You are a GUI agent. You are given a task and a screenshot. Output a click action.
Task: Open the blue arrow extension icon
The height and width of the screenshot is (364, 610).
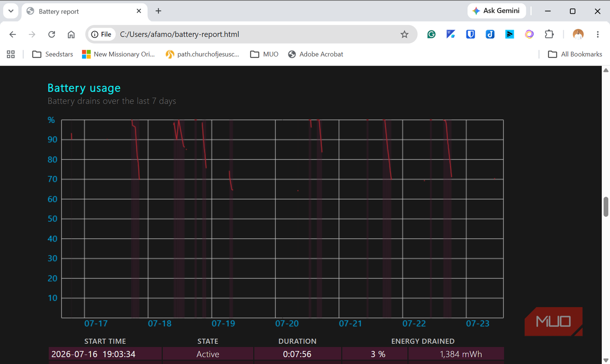point(510,34)
